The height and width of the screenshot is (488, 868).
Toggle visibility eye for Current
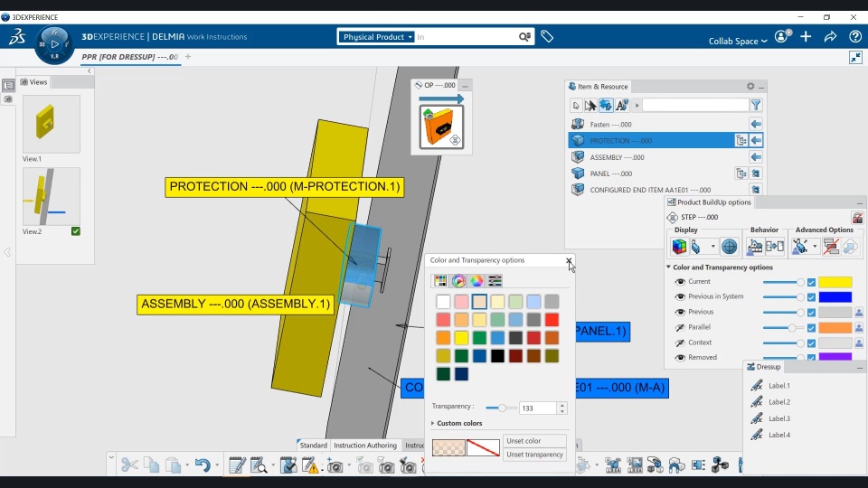click(x=680, y=282)
